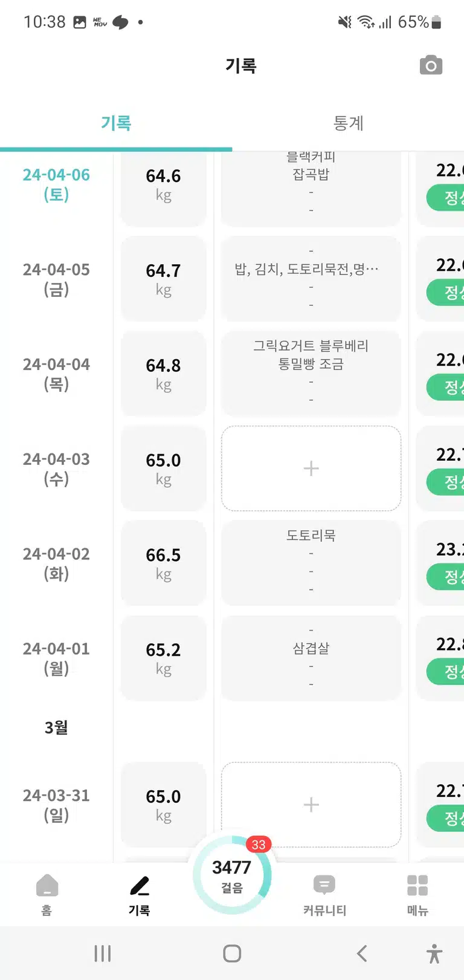Tap the Android home button
464x980 pixels.
tap(232, 953)
